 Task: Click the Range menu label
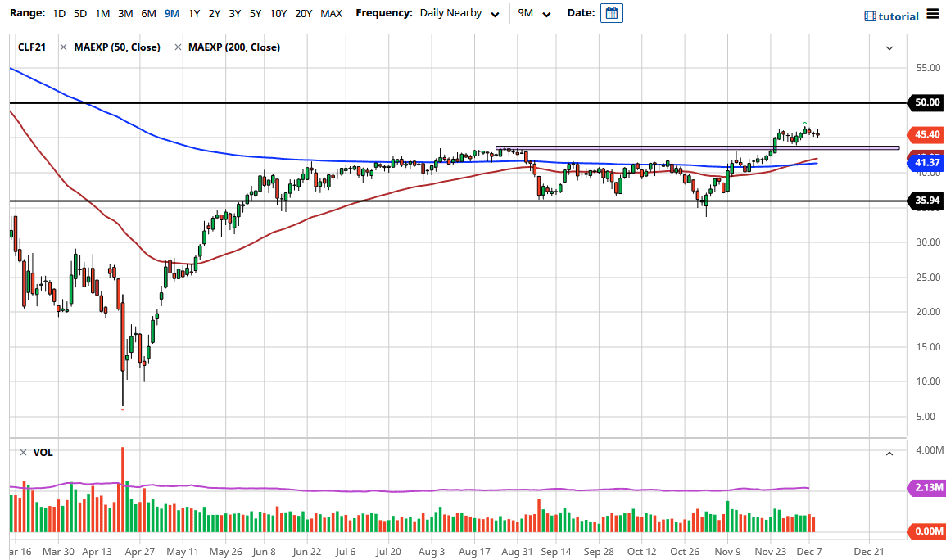tap(27, 13)
